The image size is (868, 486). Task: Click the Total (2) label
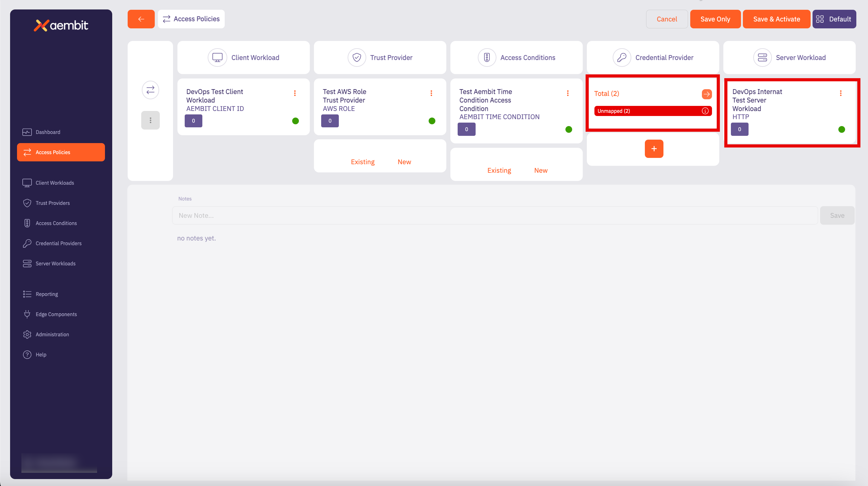[x=606, y=94]
